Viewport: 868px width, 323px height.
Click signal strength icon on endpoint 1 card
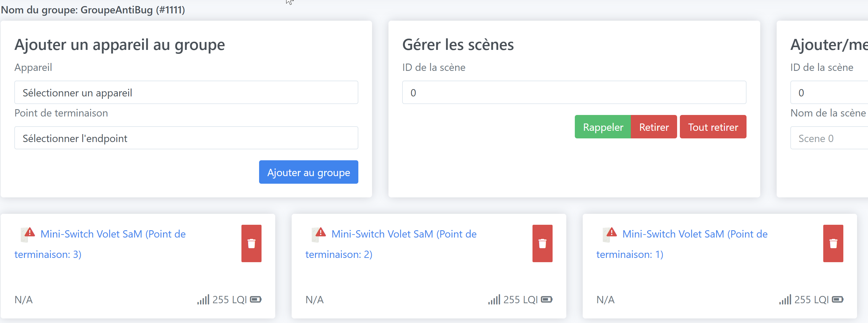point(785,300)
